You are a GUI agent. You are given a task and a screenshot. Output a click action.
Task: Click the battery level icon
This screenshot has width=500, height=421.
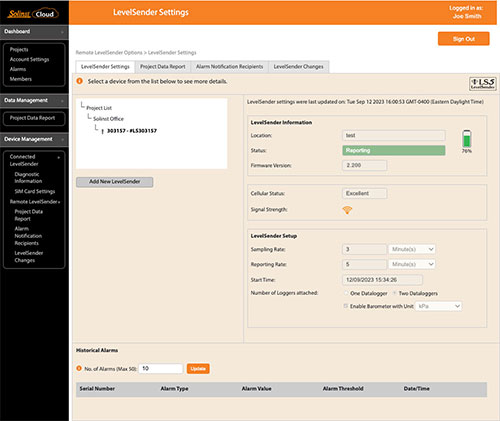click(x=467, y=138)
